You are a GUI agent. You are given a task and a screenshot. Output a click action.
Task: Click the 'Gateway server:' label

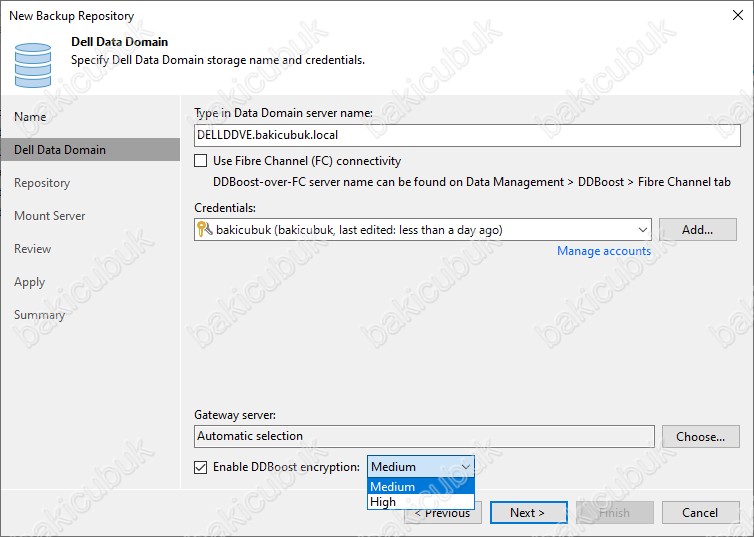(x=235, y=415)
